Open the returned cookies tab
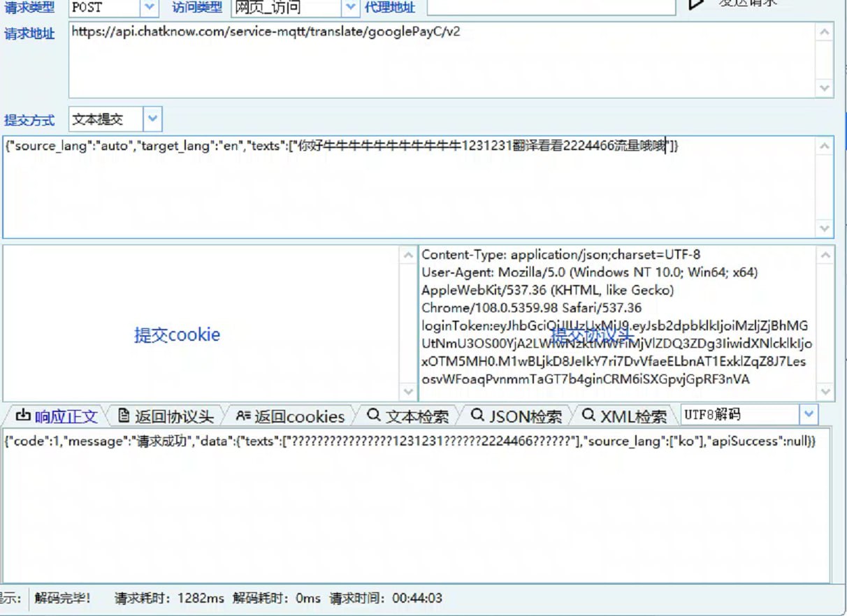847x616 pixels. tap(290, 417)
